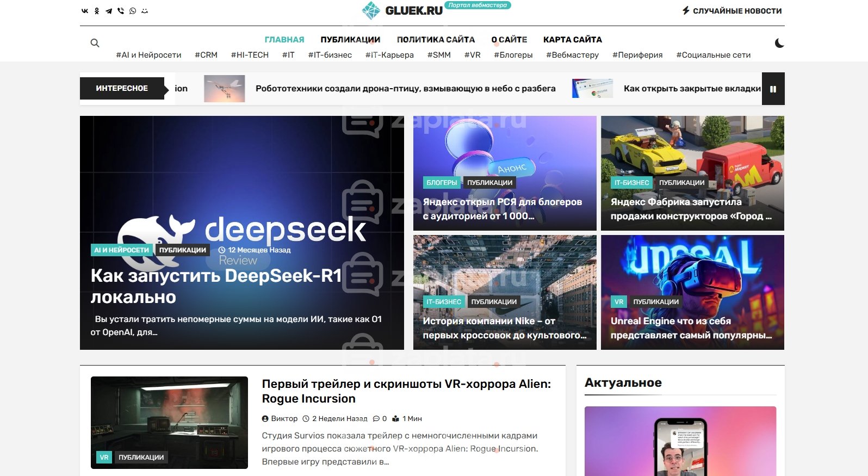Viewport: 868px width, 476px height.
Task: Go to the Главная menu item
Action: (x=284, y=40)
